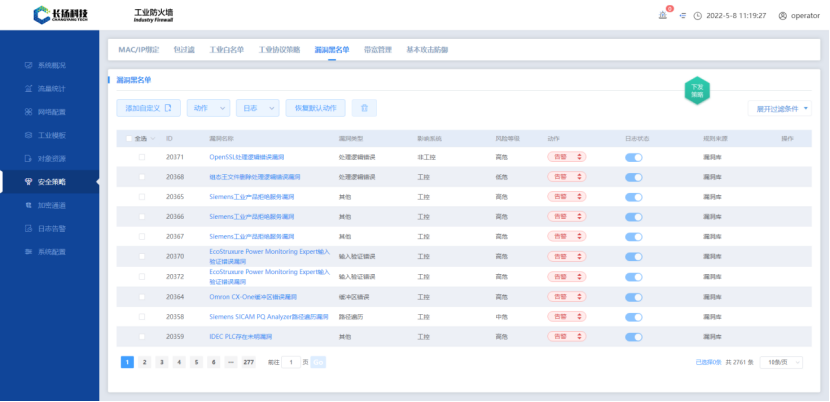Check the box for row ID 20371
The image size is (830, 402).
(142, 157)
